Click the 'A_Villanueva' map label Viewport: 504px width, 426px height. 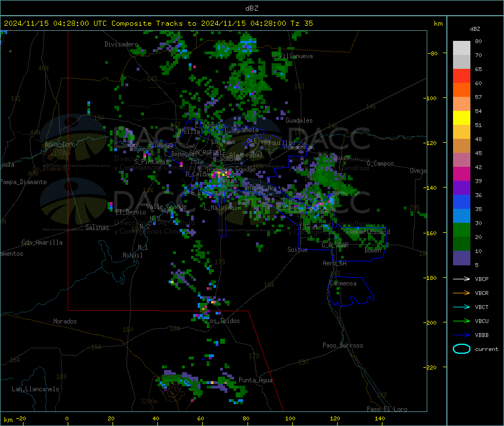pos(292,56)
